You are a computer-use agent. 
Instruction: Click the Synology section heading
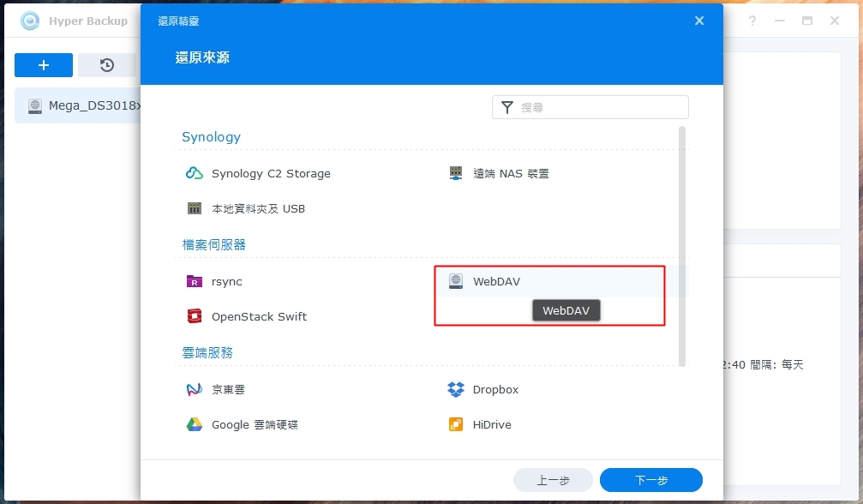coord(212,137)
